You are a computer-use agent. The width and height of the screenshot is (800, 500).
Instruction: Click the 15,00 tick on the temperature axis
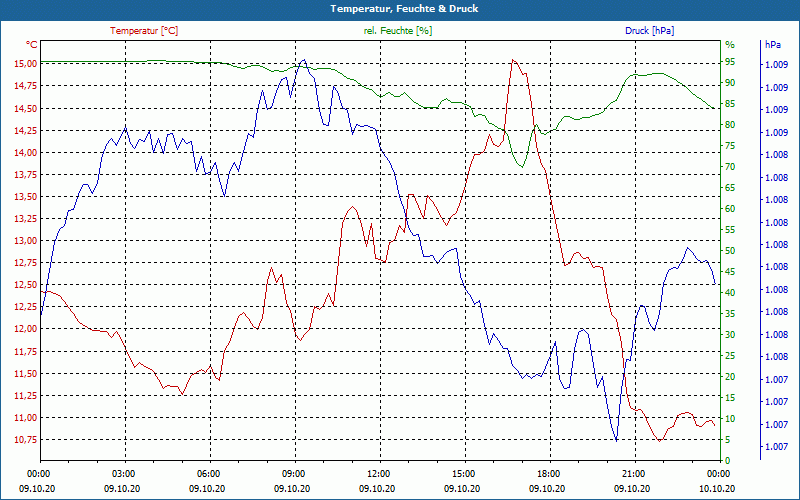coord(27,64)
